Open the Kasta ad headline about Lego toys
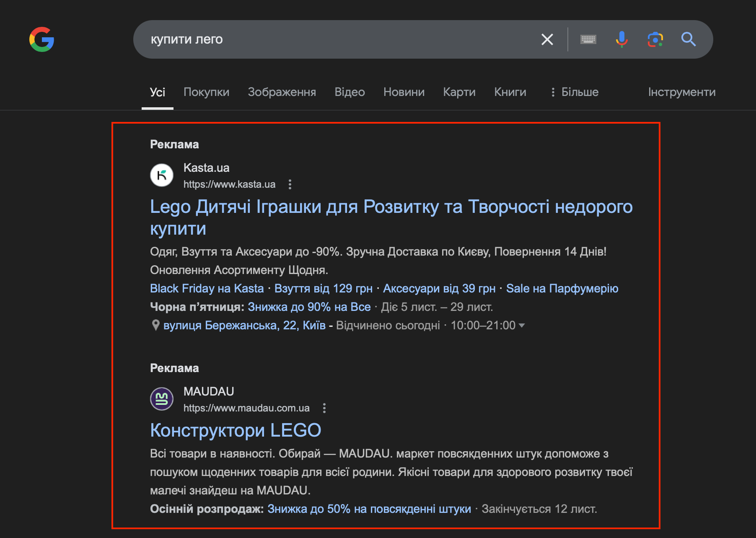756x538 pixels. 391,217
